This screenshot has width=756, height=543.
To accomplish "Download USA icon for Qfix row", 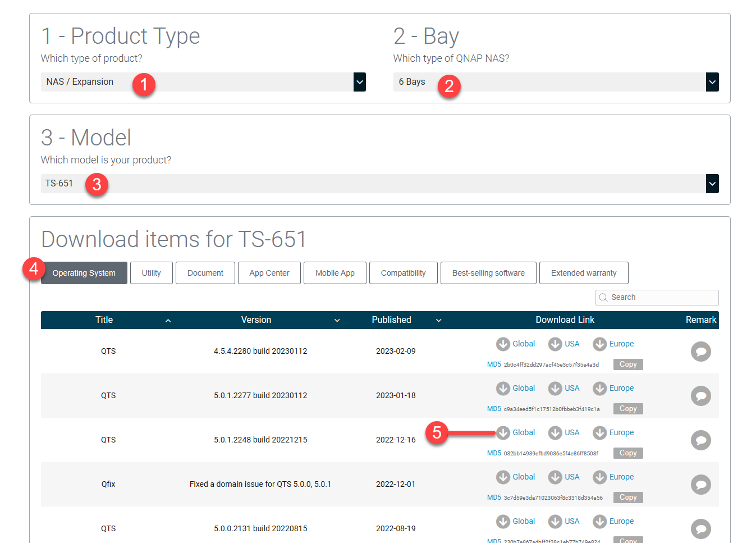I will click(x=555, y=477).
